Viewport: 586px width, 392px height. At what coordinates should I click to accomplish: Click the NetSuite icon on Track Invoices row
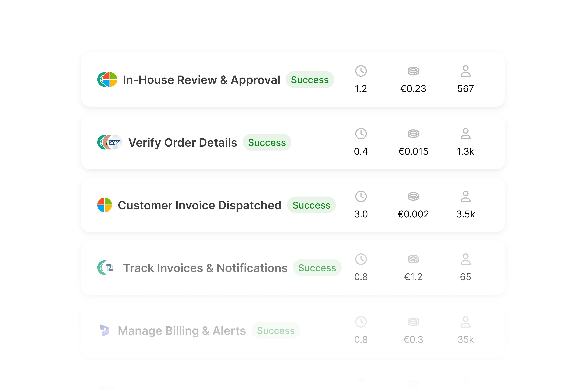110,268
